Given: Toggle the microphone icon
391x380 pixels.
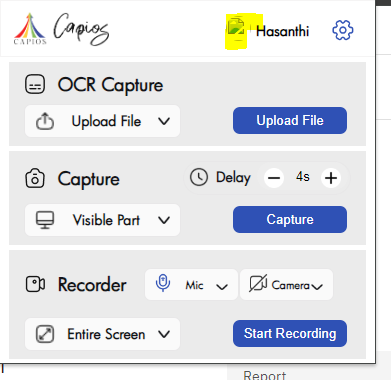Looking at the screenshot, I should click(x=163, y=283).
